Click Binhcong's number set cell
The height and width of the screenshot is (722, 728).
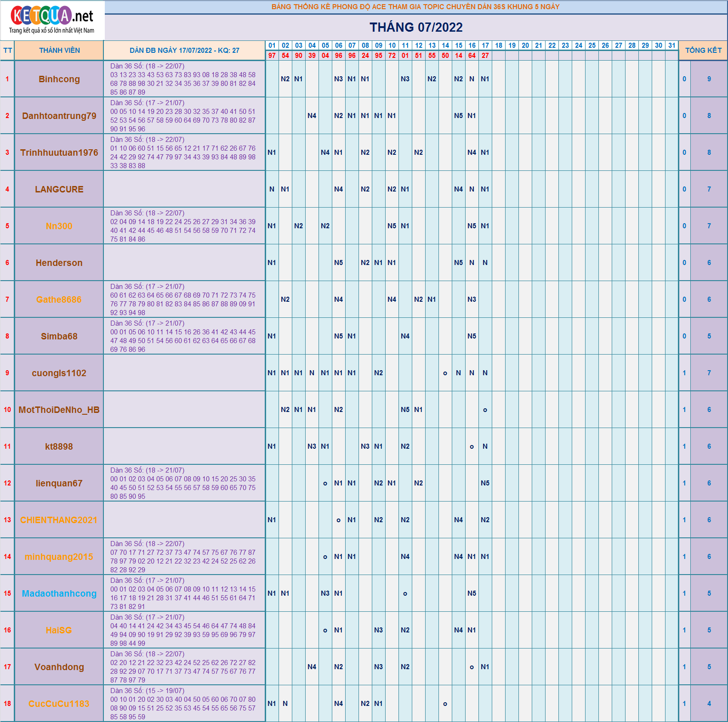point(184,79)
